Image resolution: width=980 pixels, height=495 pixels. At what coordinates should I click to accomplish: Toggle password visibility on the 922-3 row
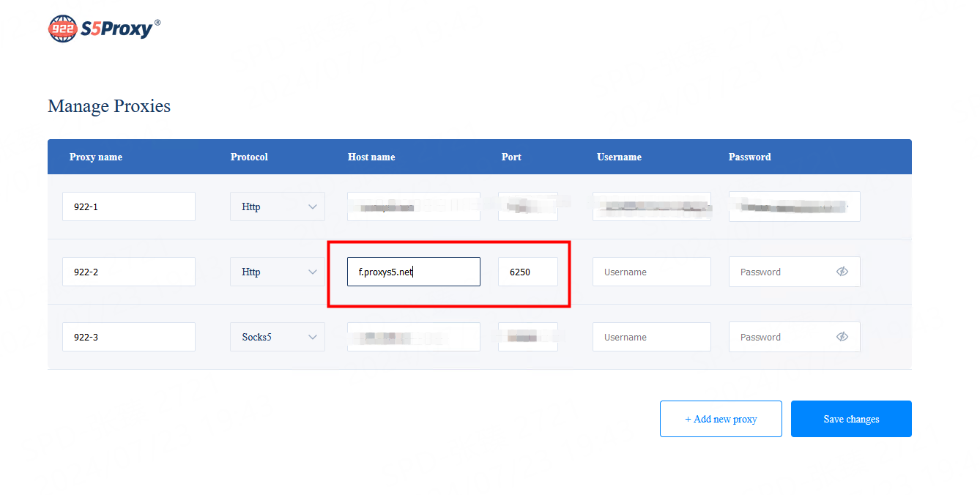pyautogui.click(x=842, y=337)
